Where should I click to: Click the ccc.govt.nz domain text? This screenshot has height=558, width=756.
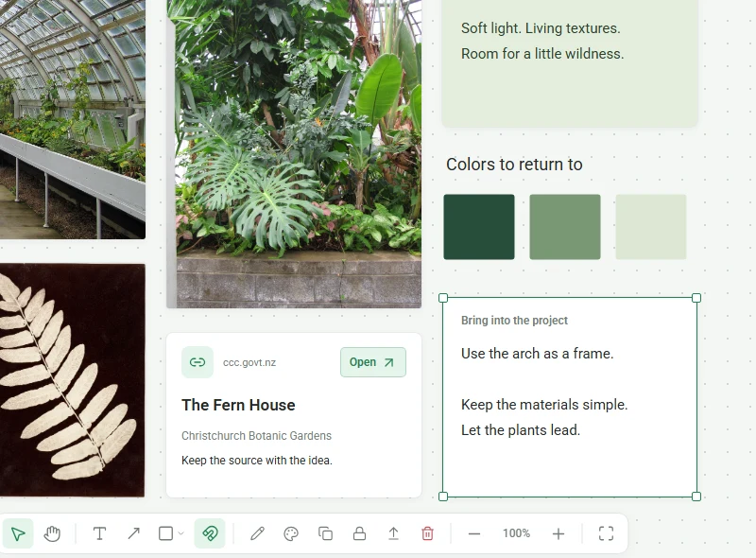[249, 362]
